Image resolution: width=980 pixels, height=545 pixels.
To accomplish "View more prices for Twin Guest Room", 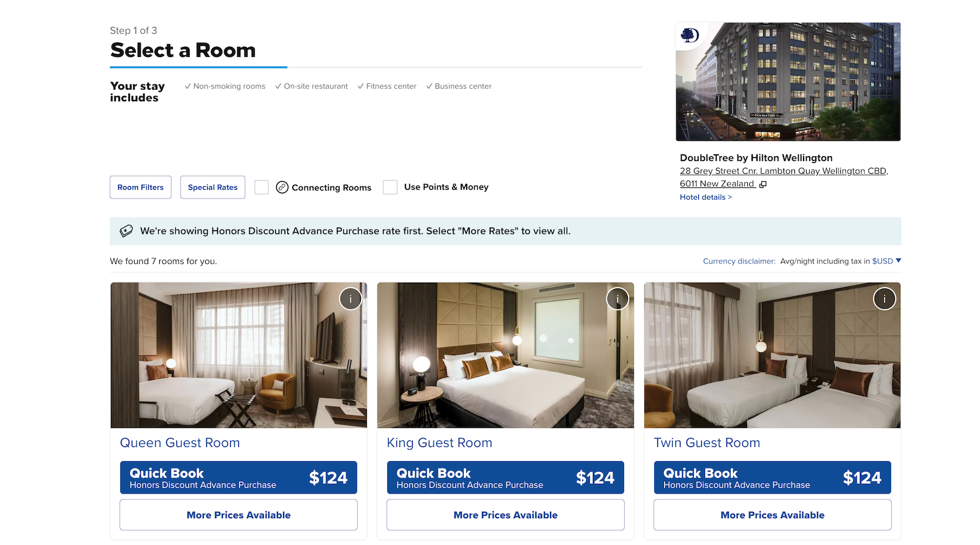I will [x=772, y=515].
